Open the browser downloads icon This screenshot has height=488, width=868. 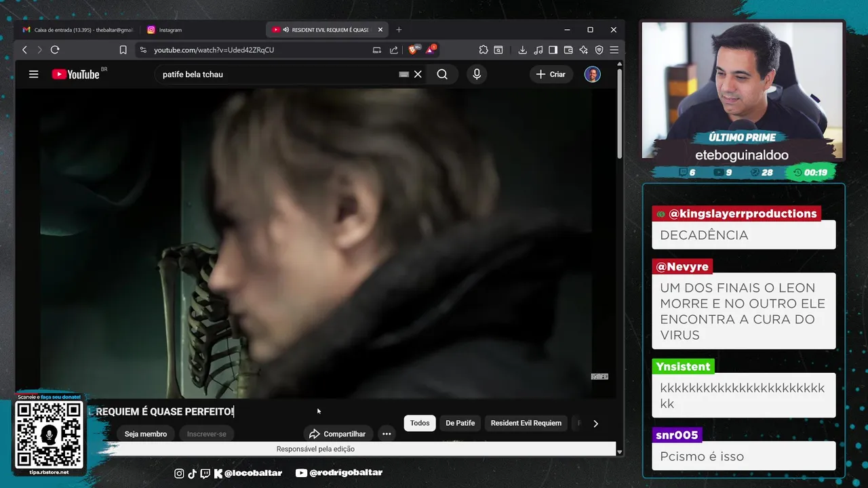(x=522, y=49)
